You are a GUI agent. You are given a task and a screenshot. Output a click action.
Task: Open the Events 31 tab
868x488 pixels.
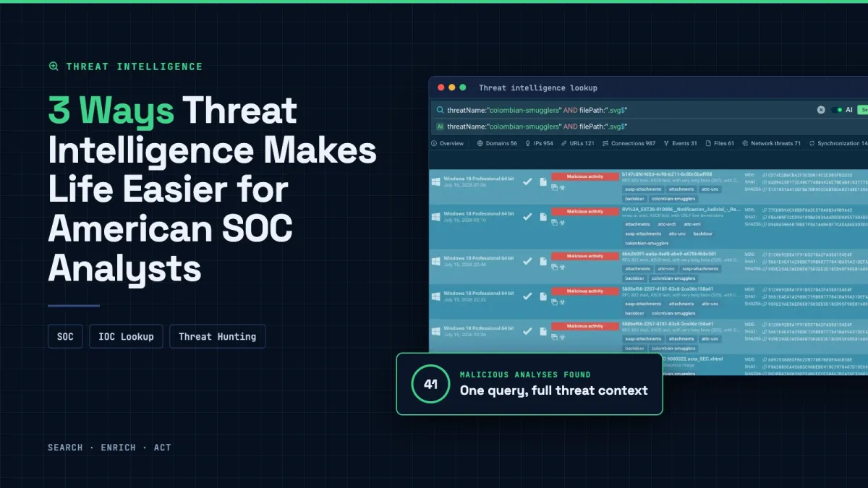pyautogui.click(x=681, y=143)
